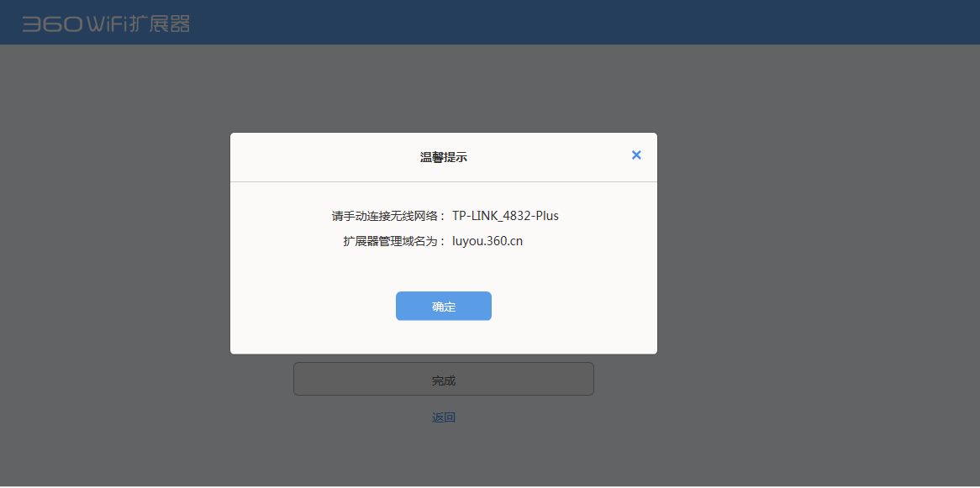Click the 温馨提示 dialog title

443,157
